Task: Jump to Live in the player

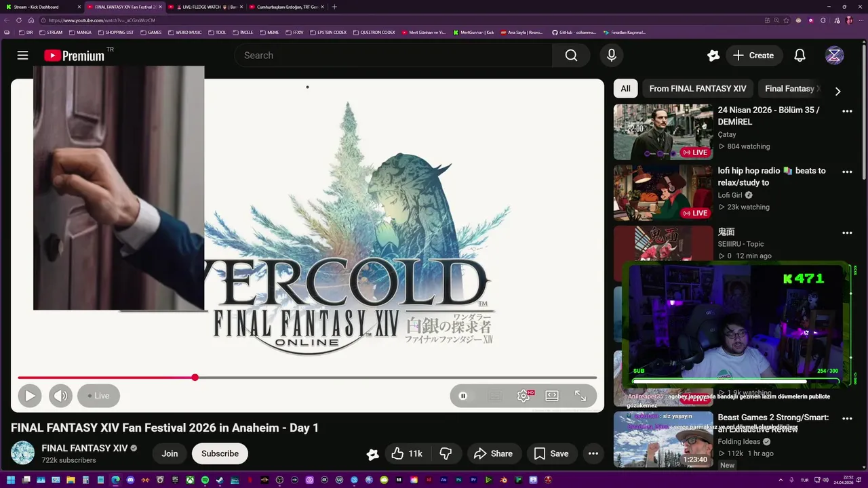Action: (98, 396)
